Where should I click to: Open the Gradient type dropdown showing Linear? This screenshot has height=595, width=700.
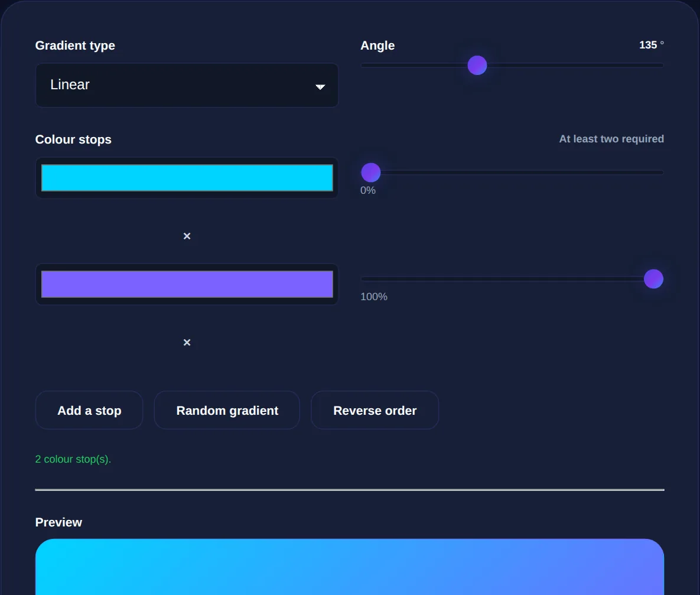(x=187, y=85)
